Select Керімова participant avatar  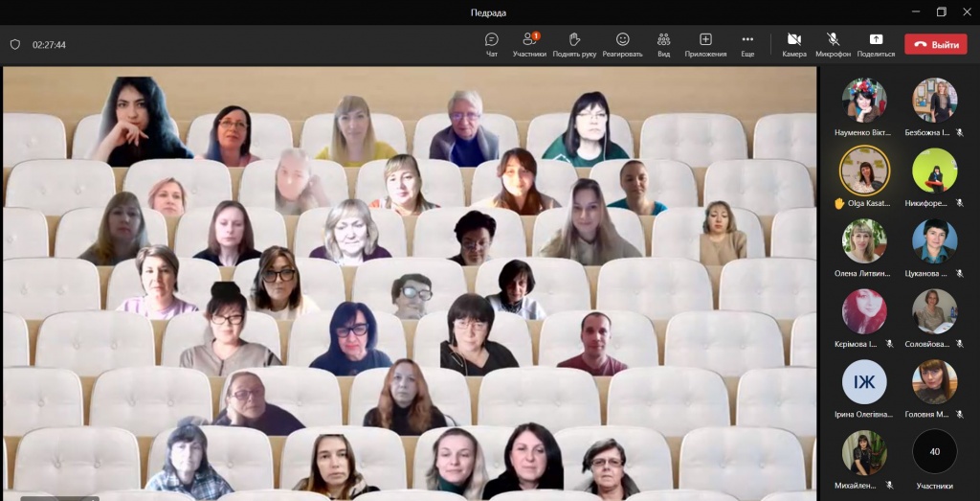pos(864,311)
